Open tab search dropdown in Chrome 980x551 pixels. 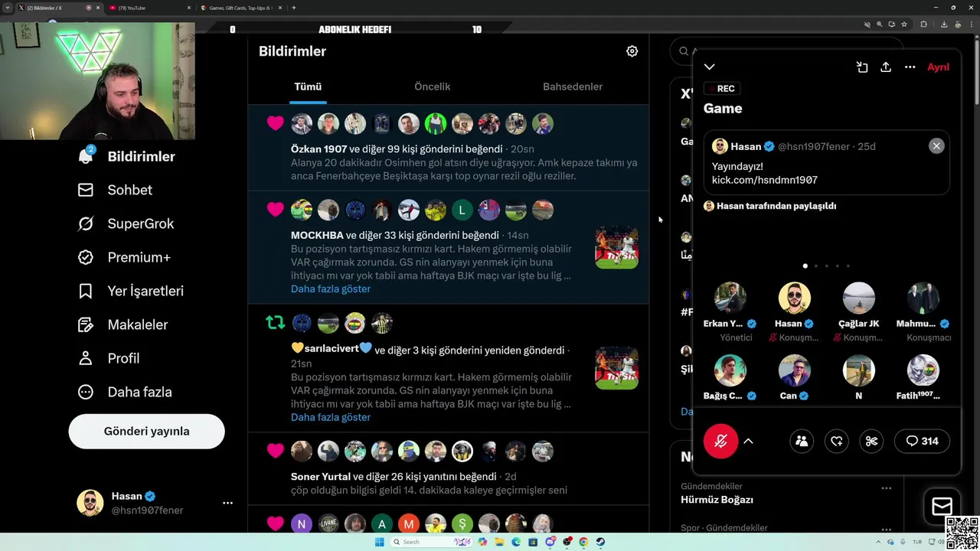click(x=8, y=8)
